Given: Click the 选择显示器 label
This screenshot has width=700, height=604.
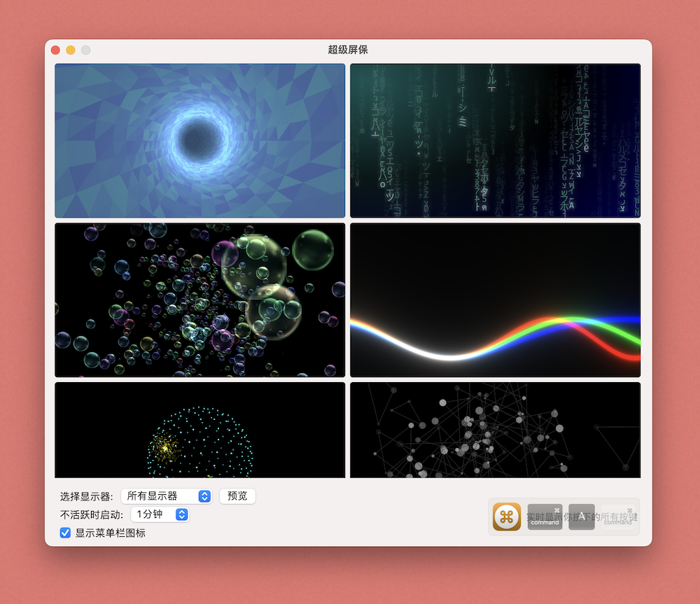Looking at the screenshot, I should 86,496.
